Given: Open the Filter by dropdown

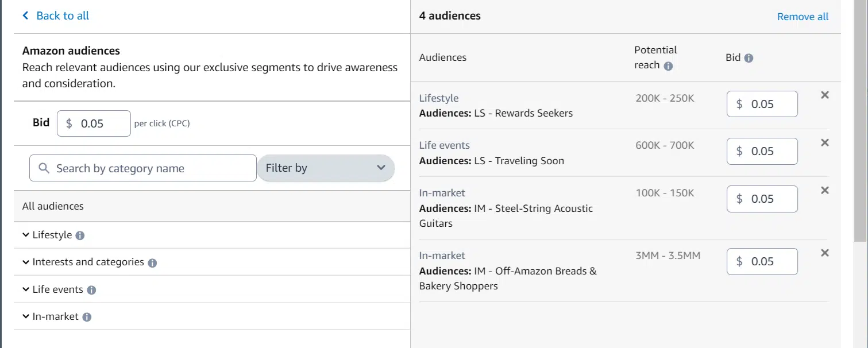Looking at the screenshot, I should (x=326, y=168).
